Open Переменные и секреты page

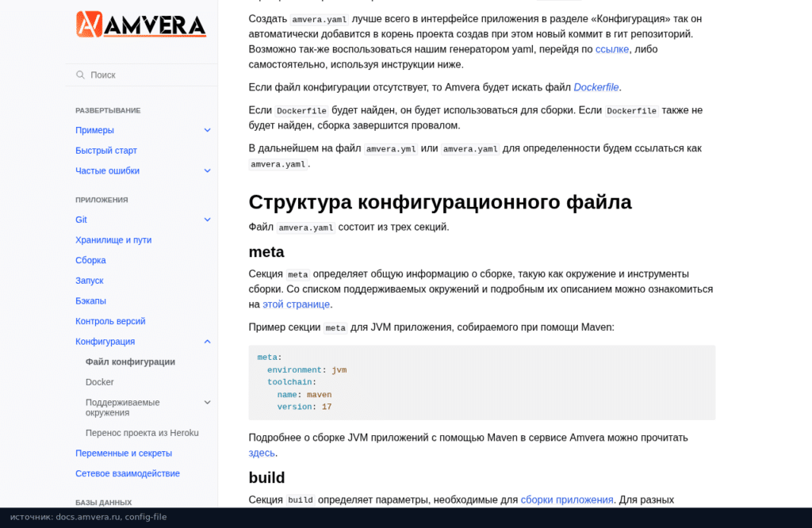click(124, 453)
